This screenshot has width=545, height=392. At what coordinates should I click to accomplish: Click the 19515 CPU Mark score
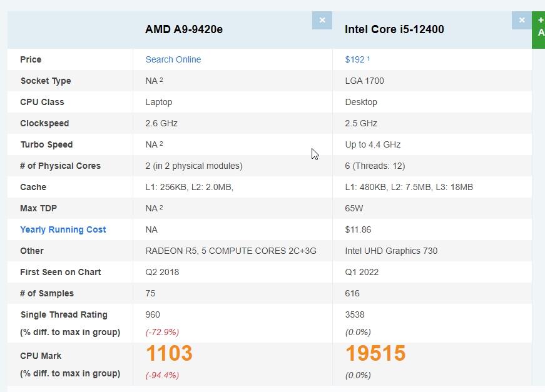(375, 353)
